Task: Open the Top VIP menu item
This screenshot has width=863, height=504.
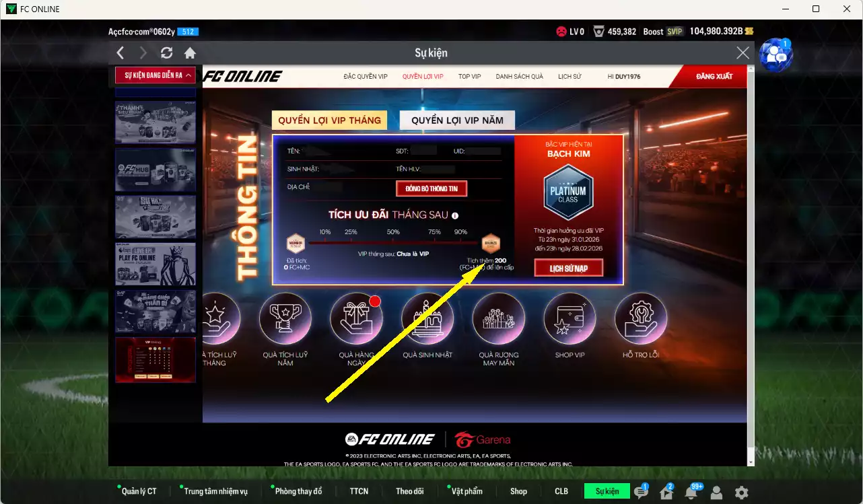Action: [x=469, y=77]
